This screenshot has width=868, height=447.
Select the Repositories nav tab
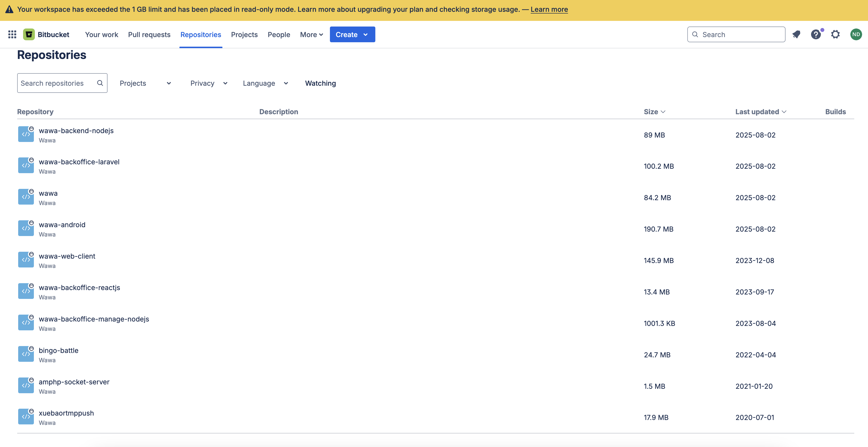click(x=201, y=34)
